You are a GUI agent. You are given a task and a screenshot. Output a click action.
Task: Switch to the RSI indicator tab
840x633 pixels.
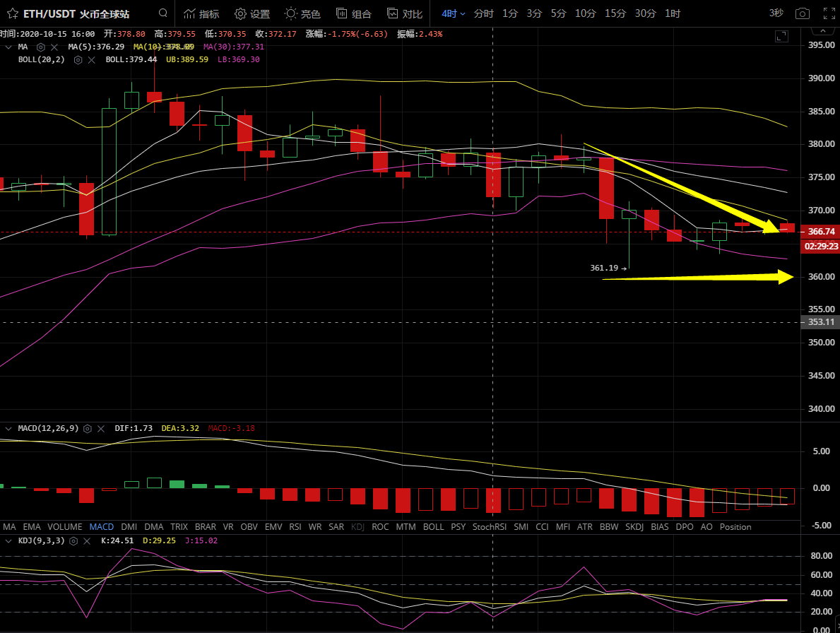coord(295,527)
